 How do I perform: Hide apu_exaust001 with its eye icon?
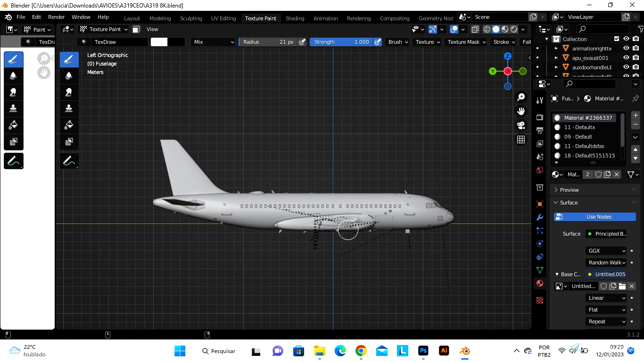626,58
